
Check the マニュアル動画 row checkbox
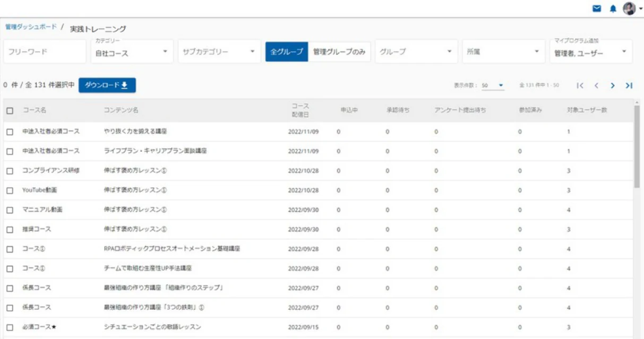pos(10,210)
